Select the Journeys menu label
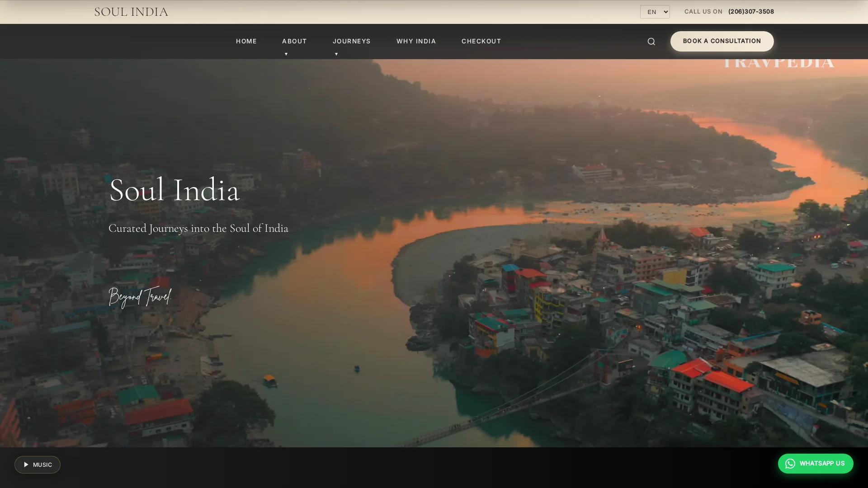This screenshot has width=868, height=488. coord(351,42)
